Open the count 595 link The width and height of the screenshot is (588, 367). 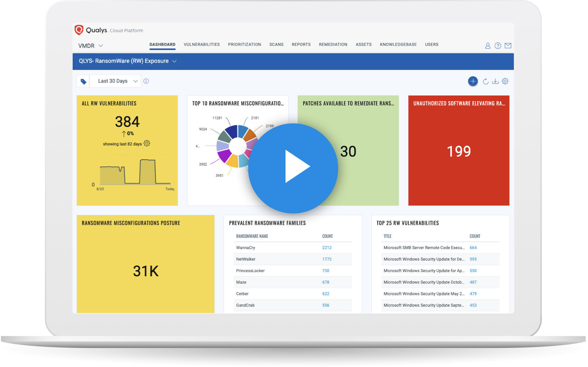pos(473,259)
